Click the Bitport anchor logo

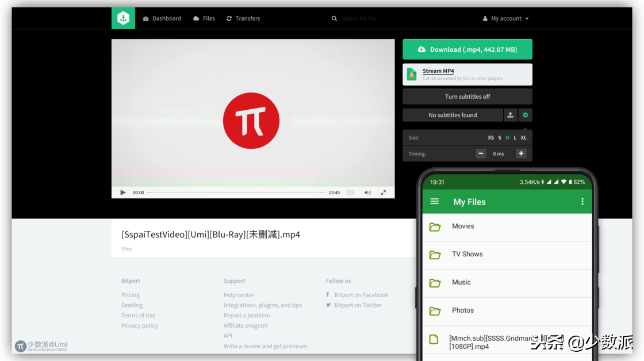[x=123, y=18]
